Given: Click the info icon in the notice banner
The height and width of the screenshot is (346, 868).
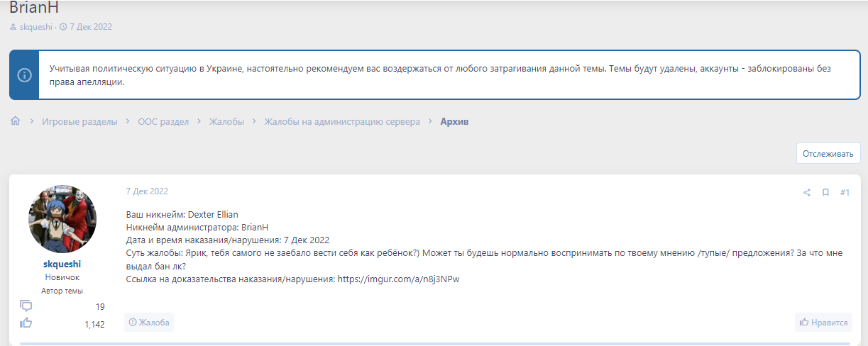Looking at the screenshot, I should (24, 75).
